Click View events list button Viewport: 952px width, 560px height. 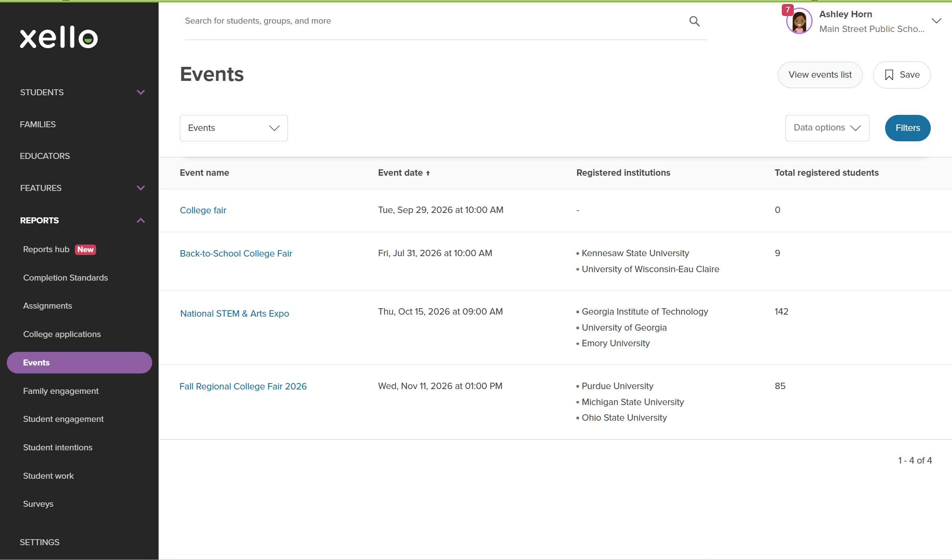coord(820,75)
